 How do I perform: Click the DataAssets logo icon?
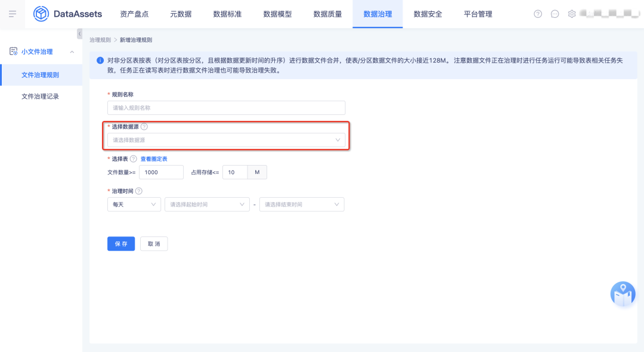point(41,14)
